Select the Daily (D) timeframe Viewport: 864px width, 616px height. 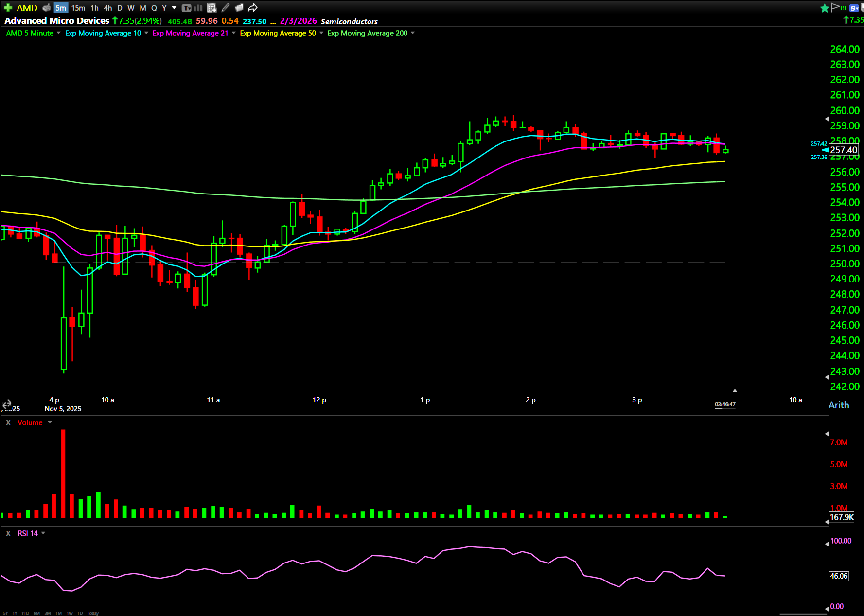click(120, 8)
